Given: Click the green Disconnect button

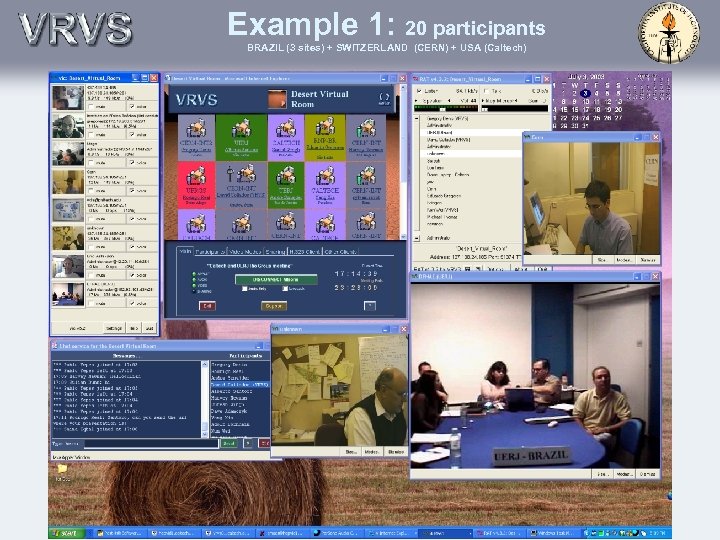Looking at the screenshot, I should 276,279.
